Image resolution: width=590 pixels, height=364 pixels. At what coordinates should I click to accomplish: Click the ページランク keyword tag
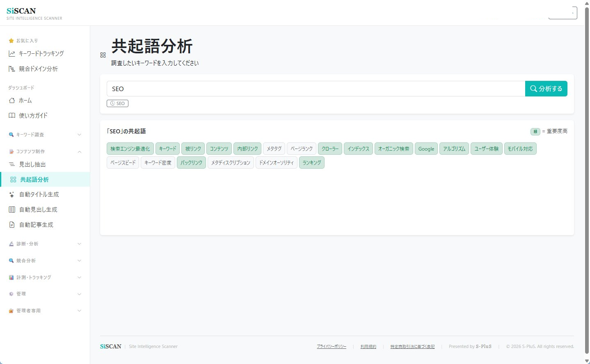pos(302,149)
